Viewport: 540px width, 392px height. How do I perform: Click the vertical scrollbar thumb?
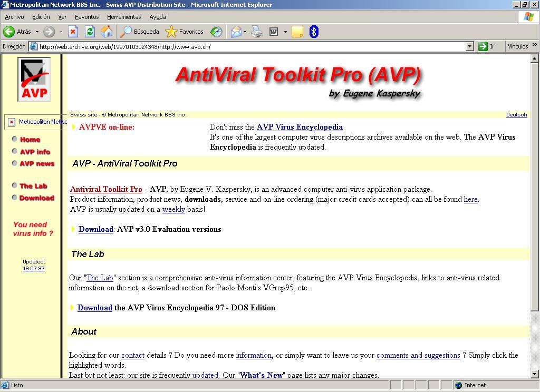pyautogui.click(x=535, y=187)
